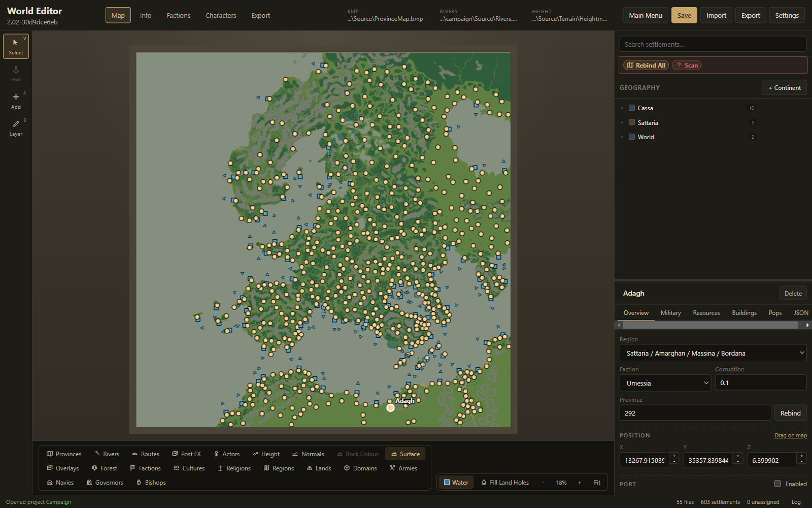
Task: Expand the Sattaria continent tree node
Action: point(622,122)
